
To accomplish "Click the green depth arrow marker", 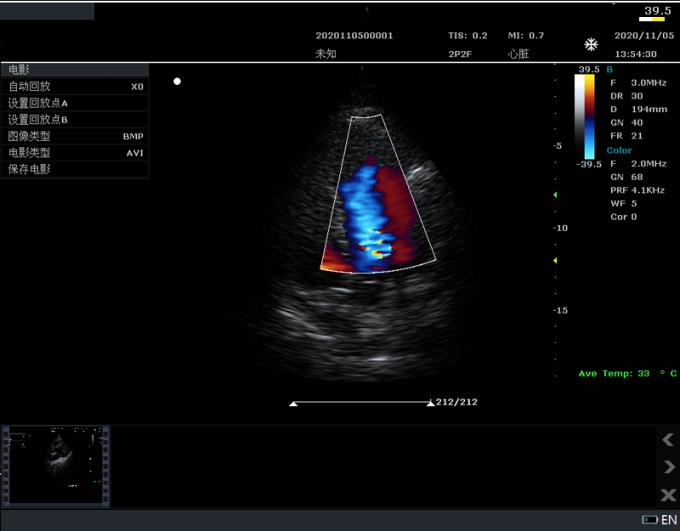I will (x=556, y=195).
